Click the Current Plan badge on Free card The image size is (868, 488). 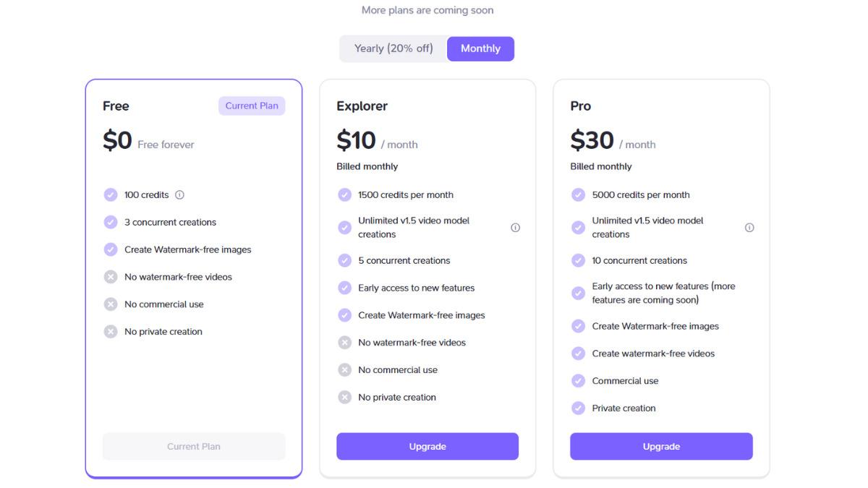coord(252,106)
